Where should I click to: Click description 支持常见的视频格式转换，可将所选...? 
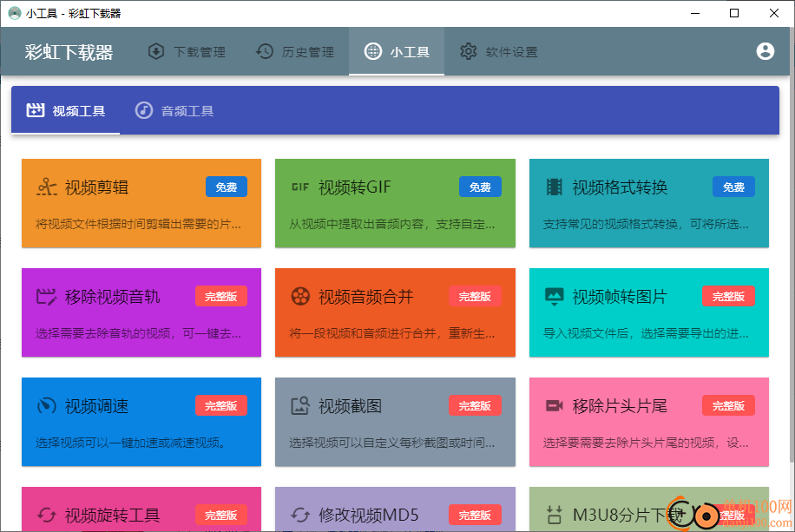pos(646,224)
